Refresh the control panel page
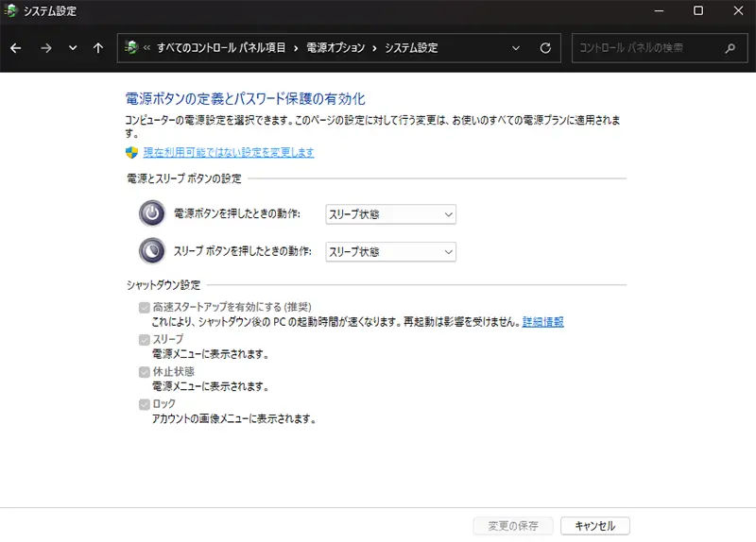 (545, 48)
